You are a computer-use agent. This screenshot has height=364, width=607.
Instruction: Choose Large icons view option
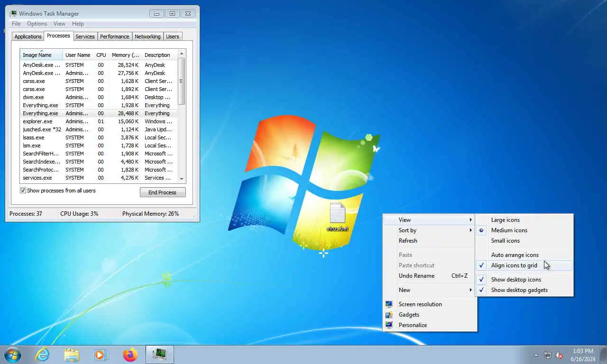point(524,220)
